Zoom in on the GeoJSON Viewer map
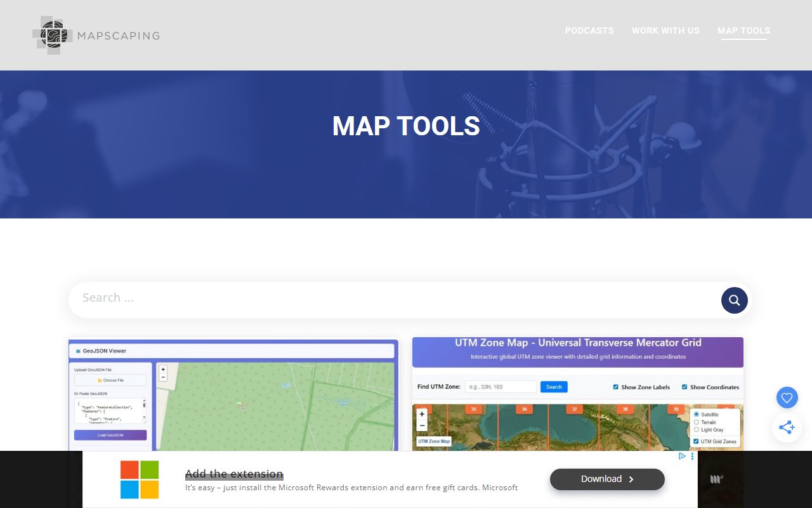 [x=162, y=368]
